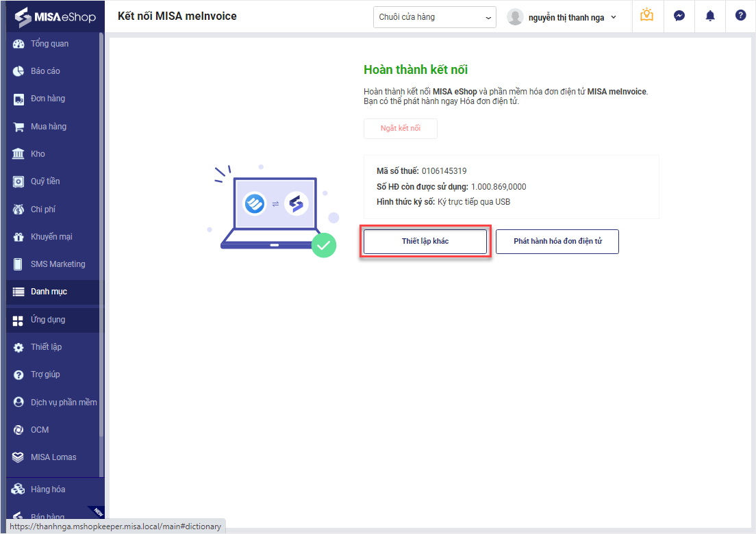Click the Số HĐ còn được sử dụng value

tap(499, 187)
